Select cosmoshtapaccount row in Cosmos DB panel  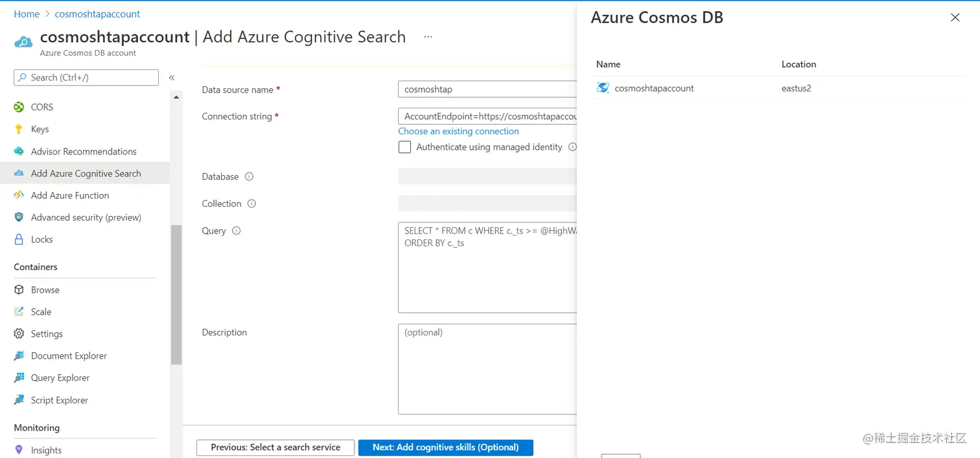pyautogui.click(x=654, y=88)
